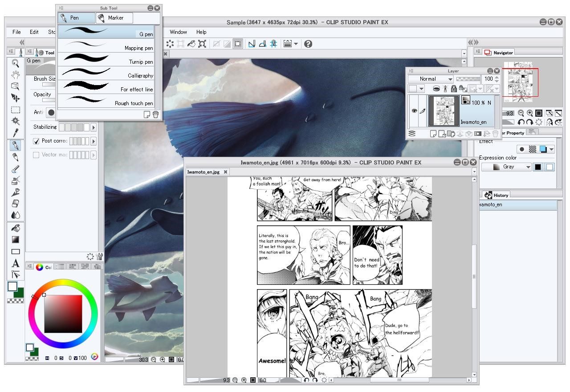Open the Window menu
This screenshot has width=570, height=392.
pyautogui.click(x=178, y=32)
